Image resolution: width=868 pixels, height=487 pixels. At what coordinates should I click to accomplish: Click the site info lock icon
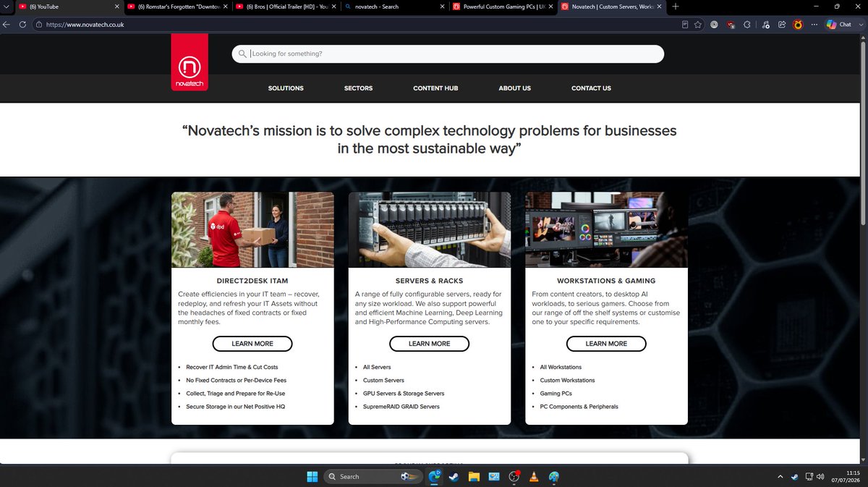point(39,24)
